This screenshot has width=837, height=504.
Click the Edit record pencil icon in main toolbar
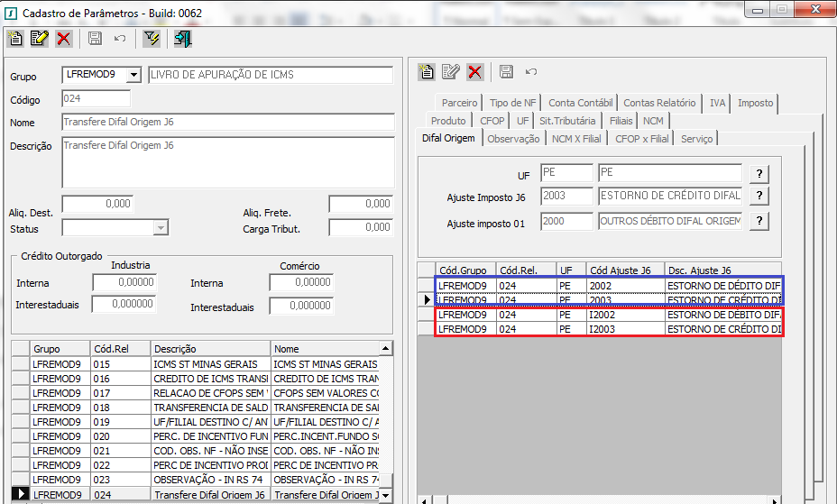click(x=39, y=38)
